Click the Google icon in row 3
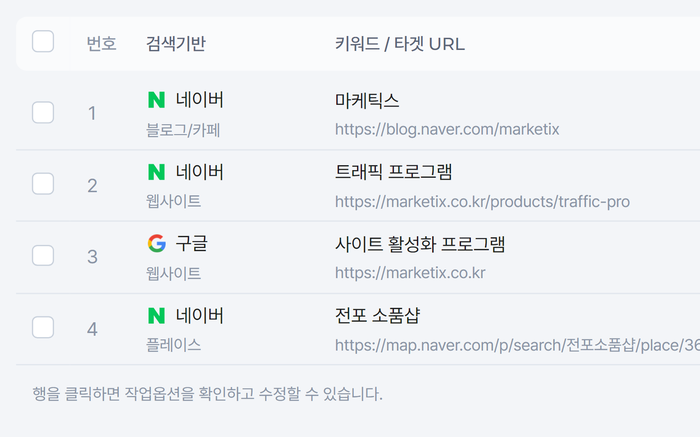The image size is (700, 437). click(157, 243)
